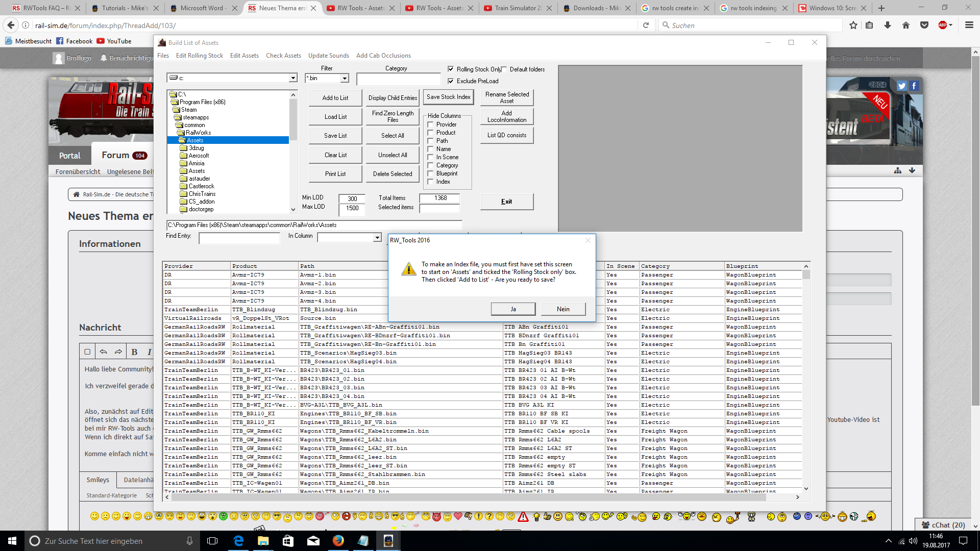Tick the Provider hide column checkbox
The width and height of the screenshot is (980, 551).
pyautogui.click(x=430, y=124)
